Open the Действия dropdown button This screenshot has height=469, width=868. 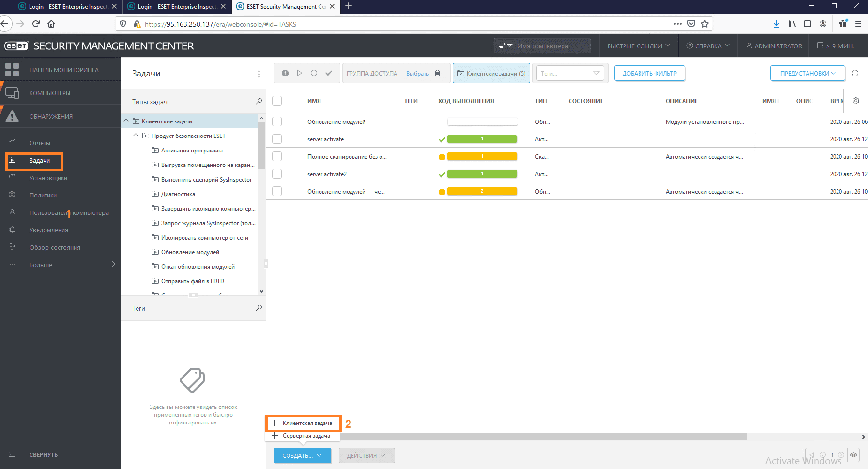point(366,455)
